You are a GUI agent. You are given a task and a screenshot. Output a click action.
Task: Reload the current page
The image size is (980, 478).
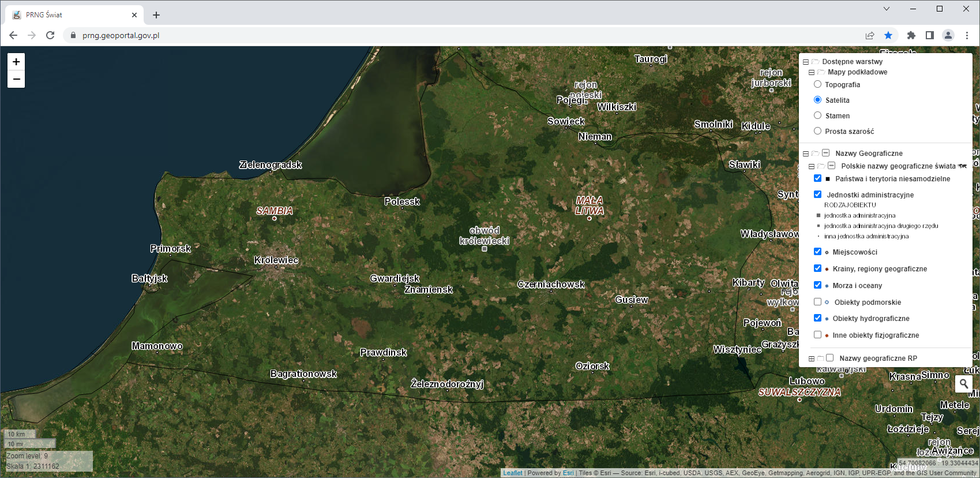click(x=50, y=35)
